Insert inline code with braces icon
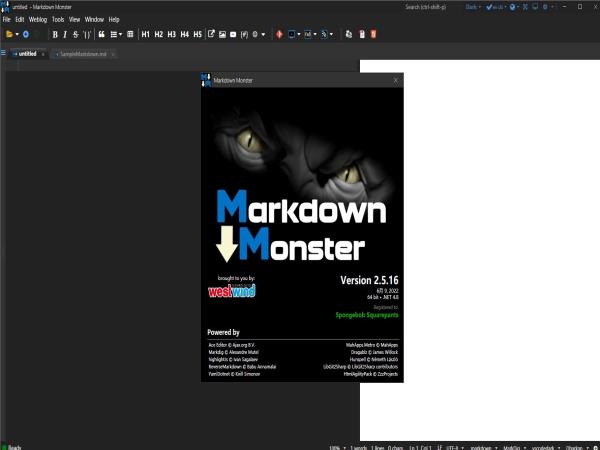The height and width of the screenshot is (450, 600). click(87, 35)
